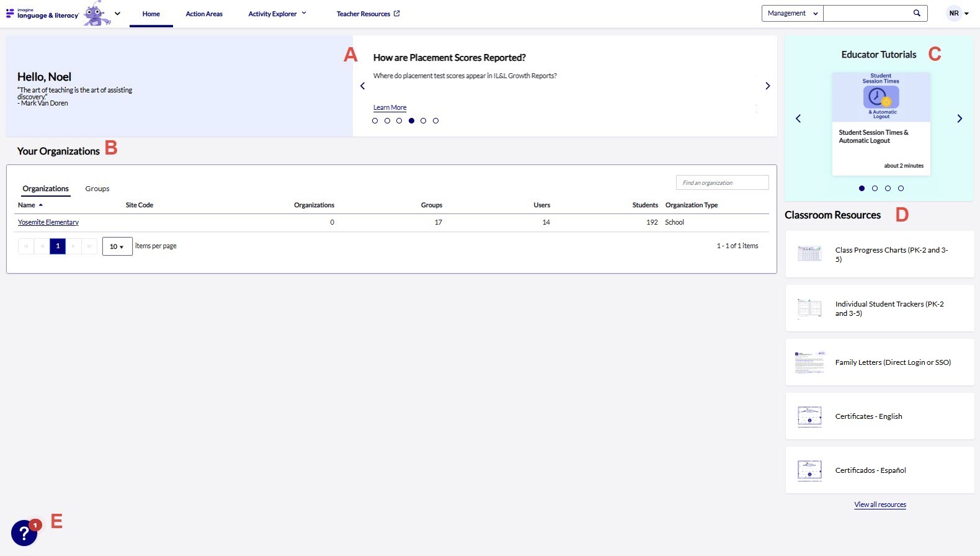Switch to the Groups tab
980x556 pixels.
click(x=97, y=189)
